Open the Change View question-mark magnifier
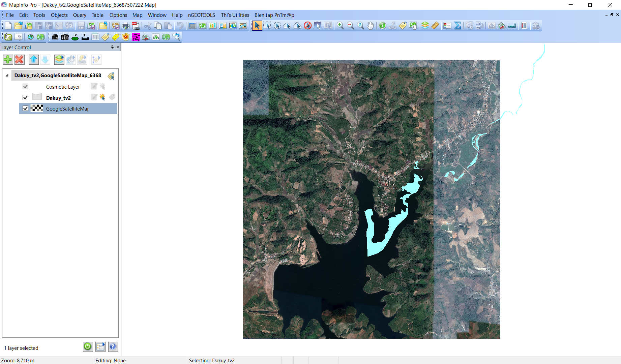The image size is (621, 364). click(360, 26)
